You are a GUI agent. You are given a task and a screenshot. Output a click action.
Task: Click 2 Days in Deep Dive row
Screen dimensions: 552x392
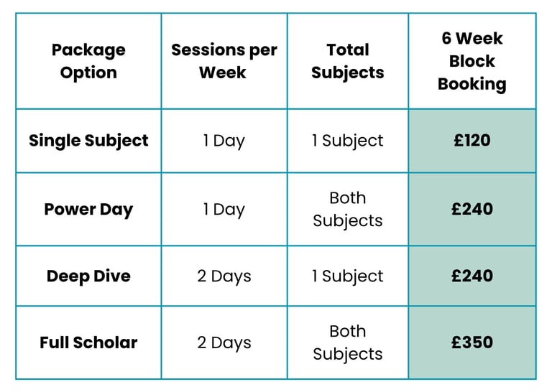coord(224,276)
